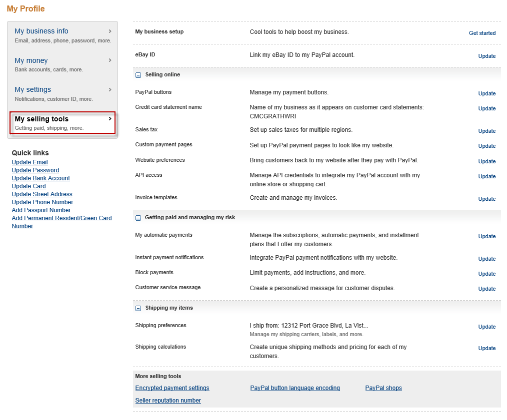Select My settings in sidebar
The width and height of the screenshot is (507, 420).
coord(33,89)
